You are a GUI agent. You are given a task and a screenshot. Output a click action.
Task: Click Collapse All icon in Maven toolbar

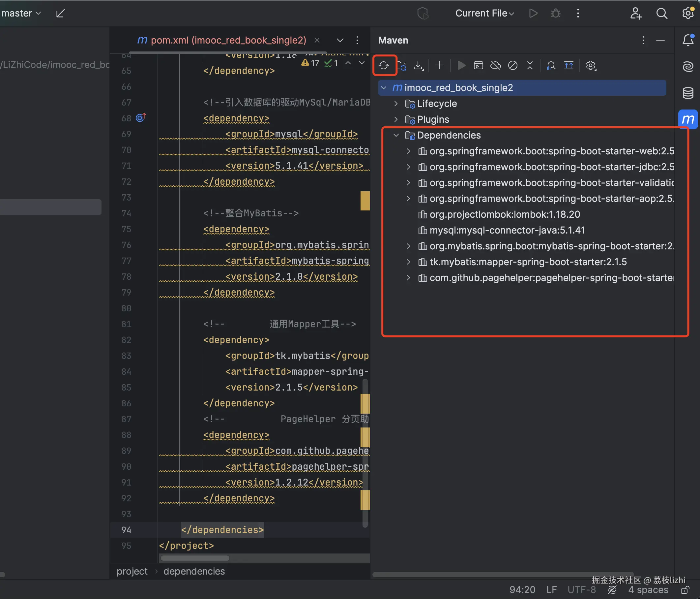pos(530,65)
